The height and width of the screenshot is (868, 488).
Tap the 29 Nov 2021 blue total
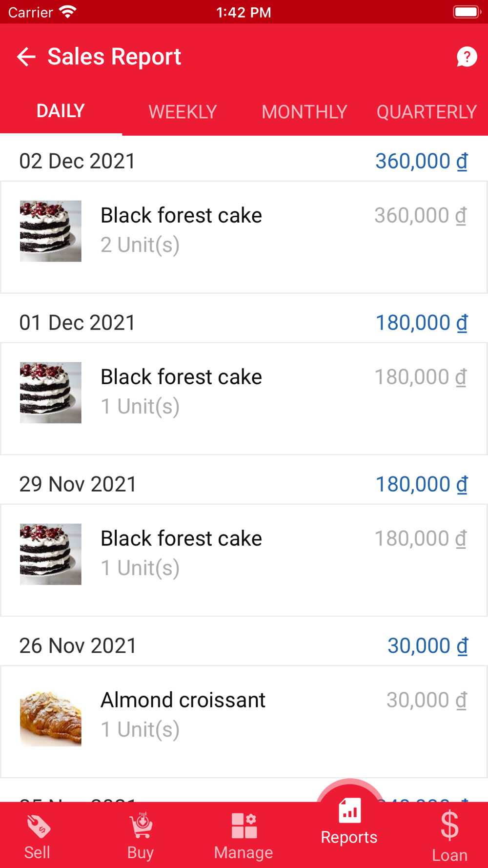pyautogui.click(x=421, y=484)
